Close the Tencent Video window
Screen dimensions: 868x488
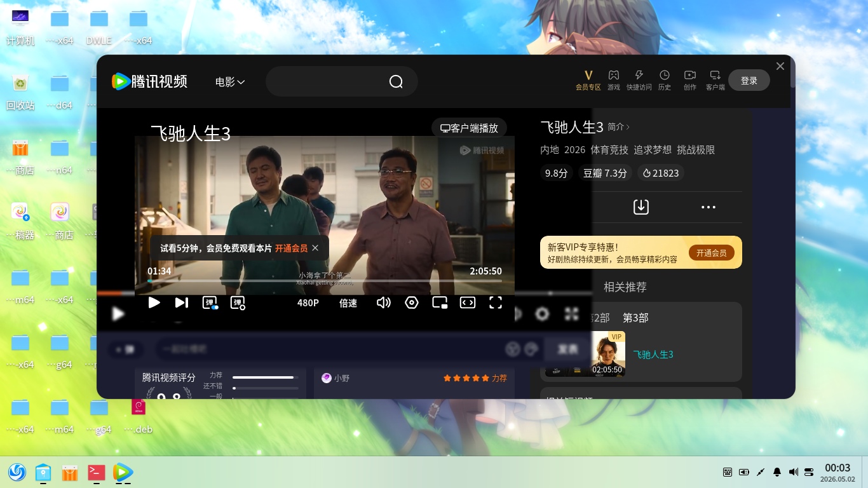coord(780,66)
